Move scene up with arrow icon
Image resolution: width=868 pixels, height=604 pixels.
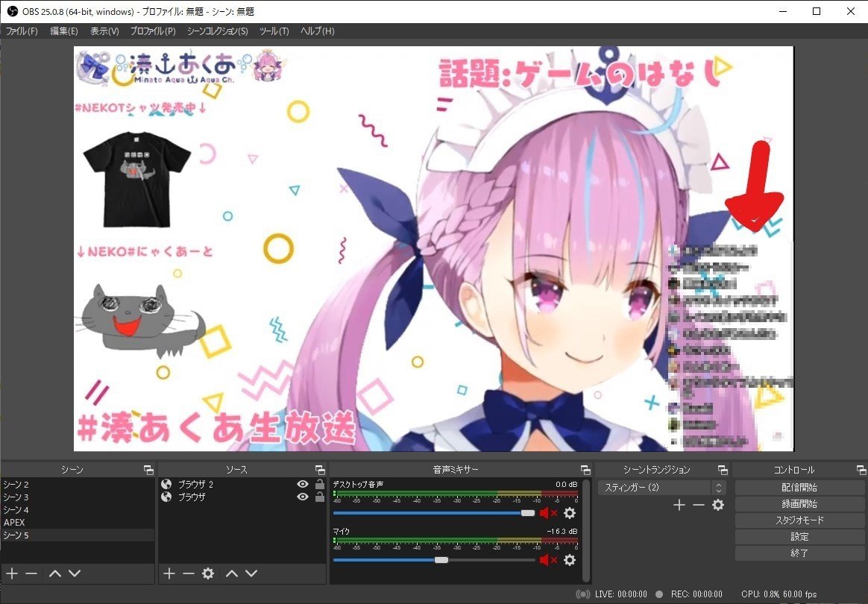pos(54,573)
